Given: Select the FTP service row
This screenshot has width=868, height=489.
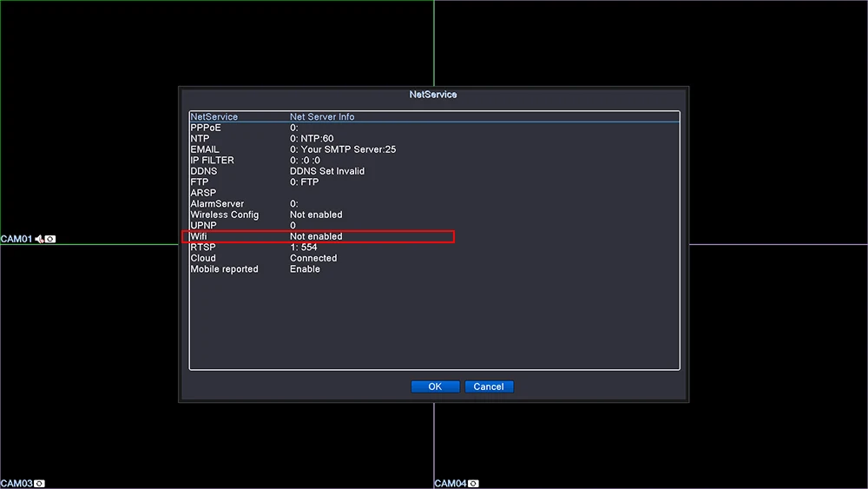Looking at the screenshot, I should 435,182.
